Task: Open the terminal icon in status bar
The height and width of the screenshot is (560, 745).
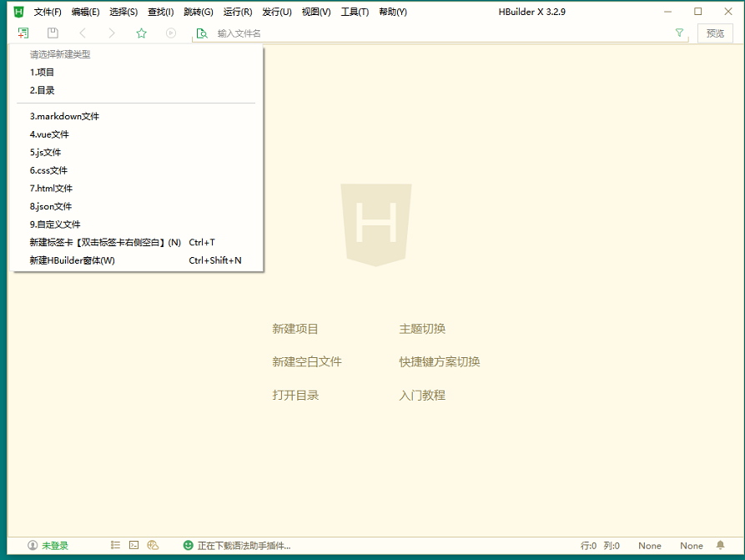Action: coord(134,545)
